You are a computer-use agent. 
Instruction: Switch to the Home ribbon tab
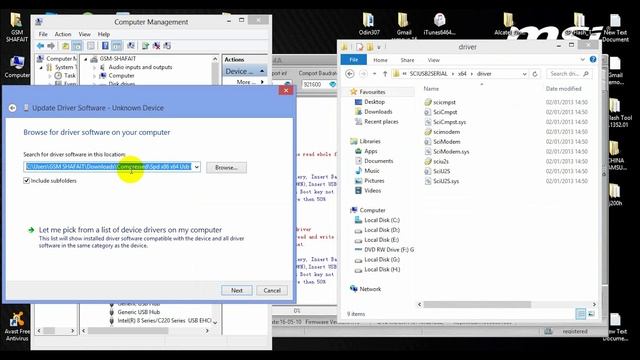(380, 60)
